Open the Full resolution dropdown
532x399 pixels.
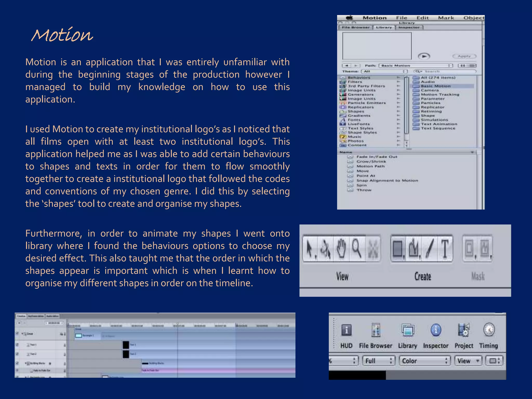point(378,361)
